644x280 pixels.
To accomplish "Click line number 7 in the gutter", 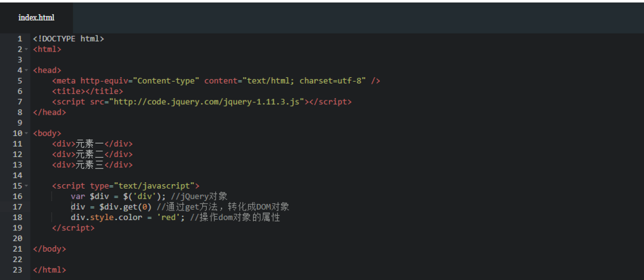I will tap(20, 102).
